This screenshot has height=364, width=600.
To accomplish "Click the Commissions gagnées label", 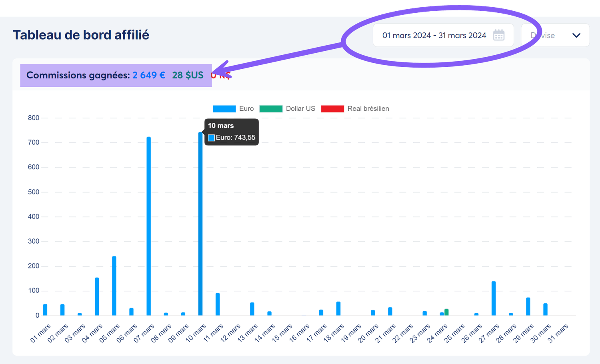I will click(x=78, y=75).
